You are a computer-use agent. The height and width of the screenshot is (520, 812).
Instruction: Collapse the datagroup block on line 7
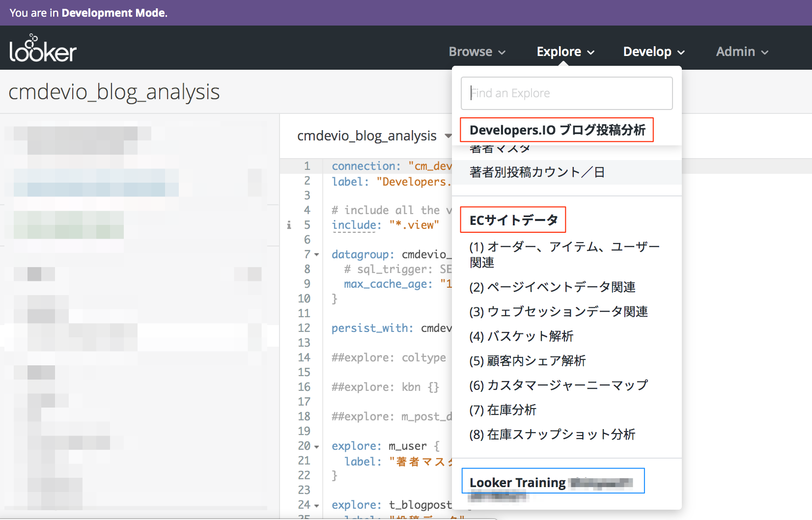[316, 254]
